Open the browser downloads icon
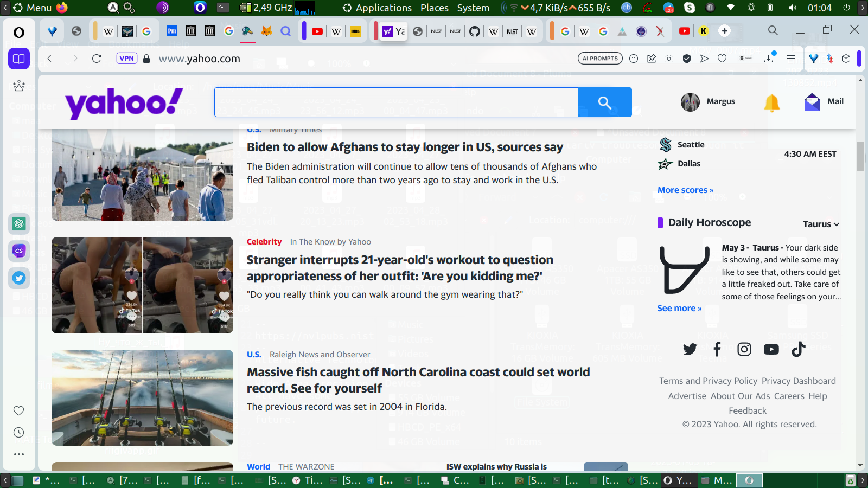868x488 pixels. (769, 59)
